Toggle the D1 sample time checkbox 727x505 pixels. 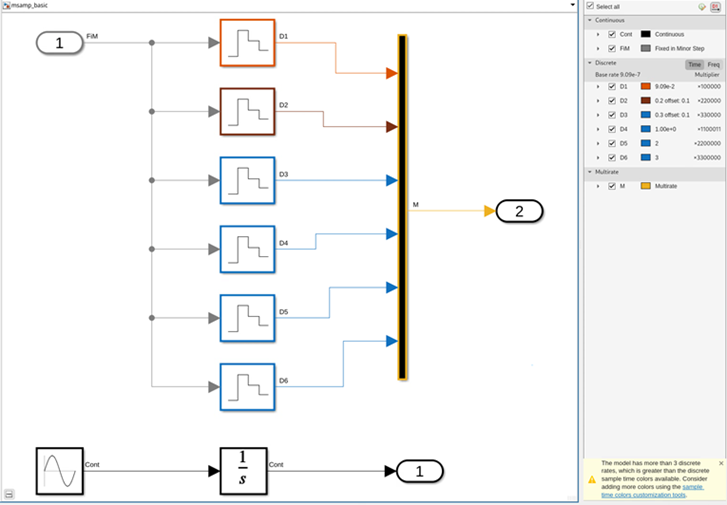tap(612, 86)
